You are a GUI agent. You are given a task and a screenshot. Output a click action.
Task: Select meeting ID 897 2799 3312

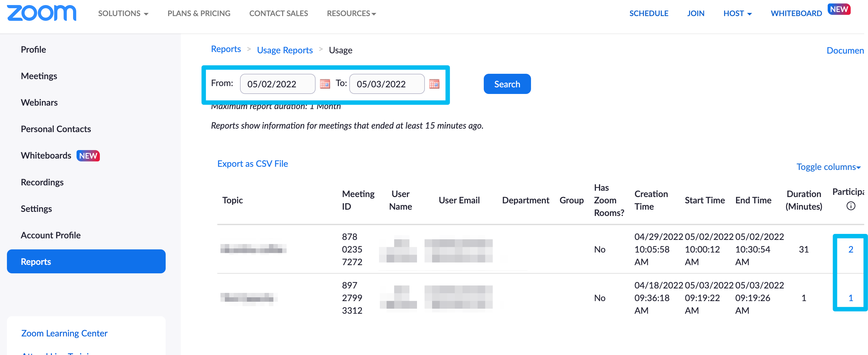pyautogui.click(x=352, y=298)
